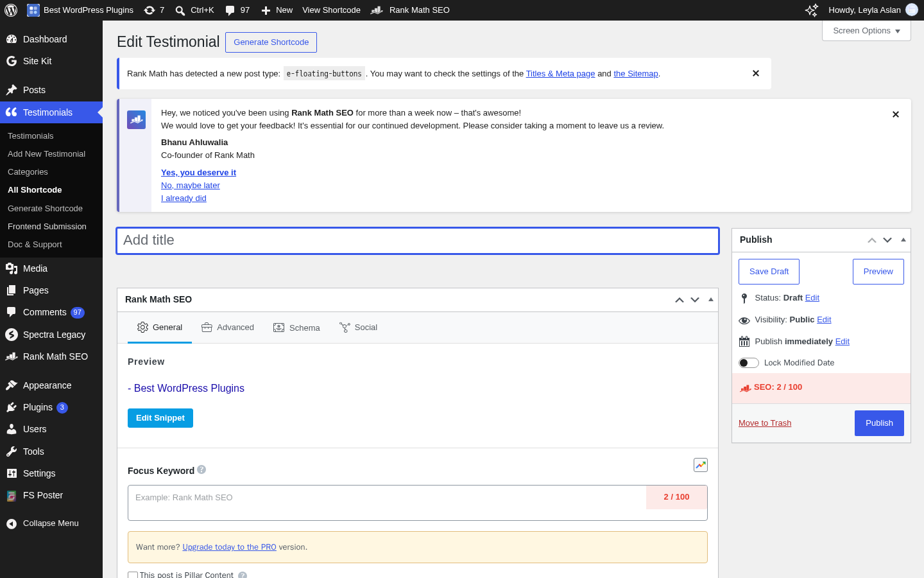
Task: Collapse the Publish panel
Action: tap(903, 240)
